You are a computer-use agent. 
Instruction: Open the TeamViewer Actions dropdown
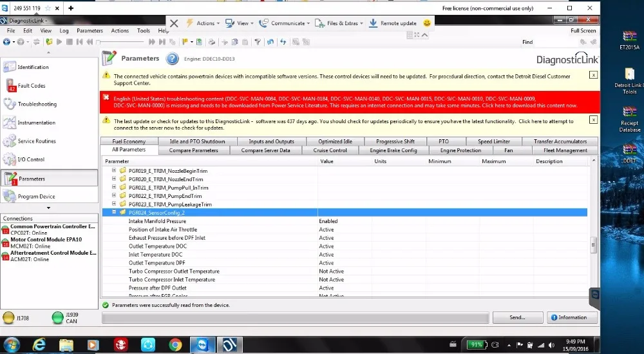(203, 23)
